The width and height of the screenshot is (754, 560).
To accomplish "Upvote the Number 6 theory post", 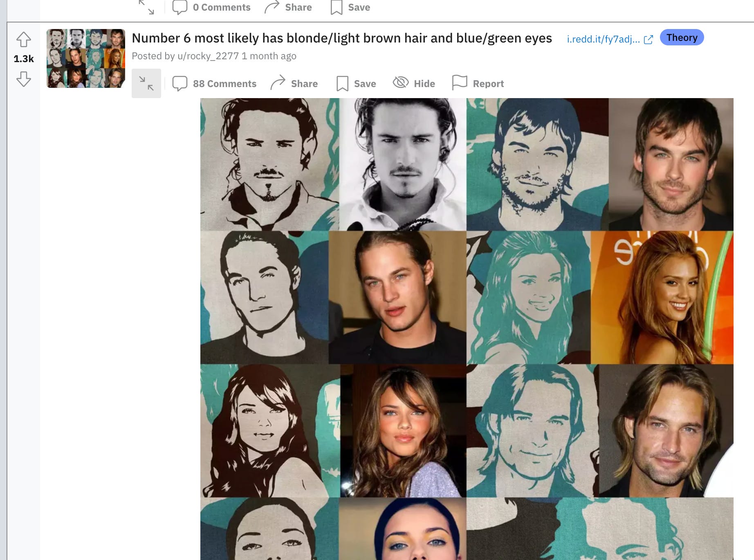I will 24,40.
